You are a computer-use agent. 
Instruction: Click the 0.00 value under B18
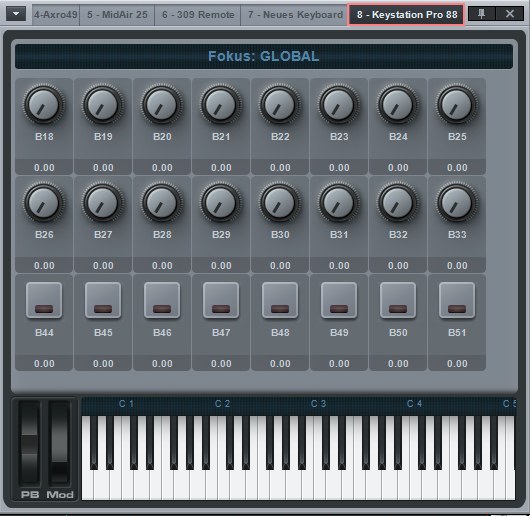point(44,168)
